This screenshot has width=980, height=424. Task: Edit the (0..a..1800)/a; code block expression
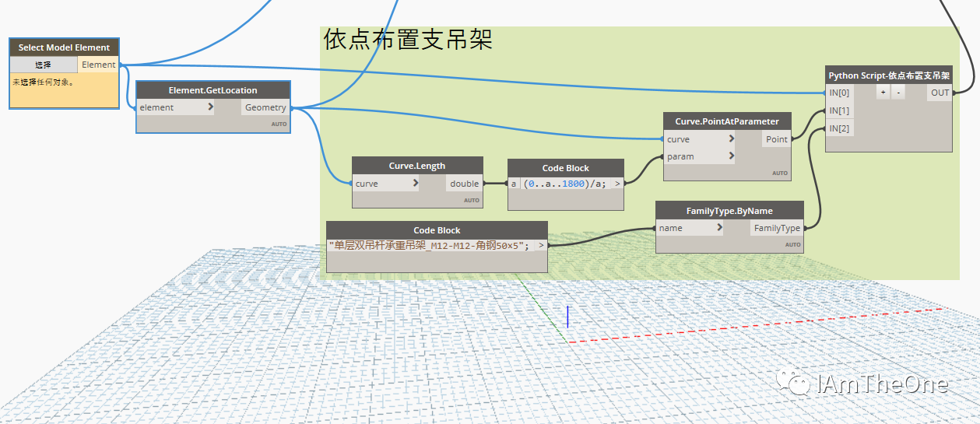pos(564,184)
